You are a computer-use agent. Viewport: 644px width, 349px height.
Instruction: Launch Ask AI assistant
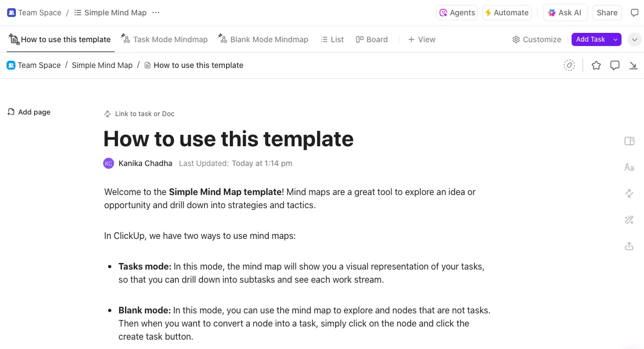pos(565,13)
